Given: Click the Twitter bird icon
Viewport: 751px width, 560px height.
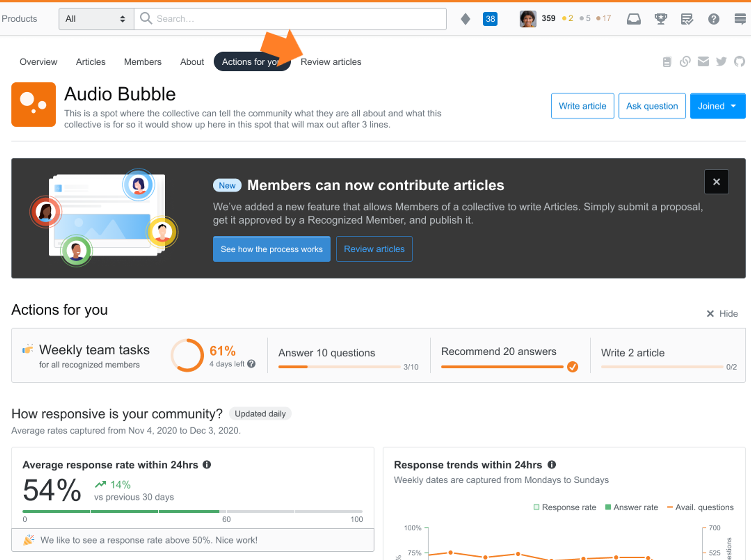Looking at the screenshot, I should 721,62.
